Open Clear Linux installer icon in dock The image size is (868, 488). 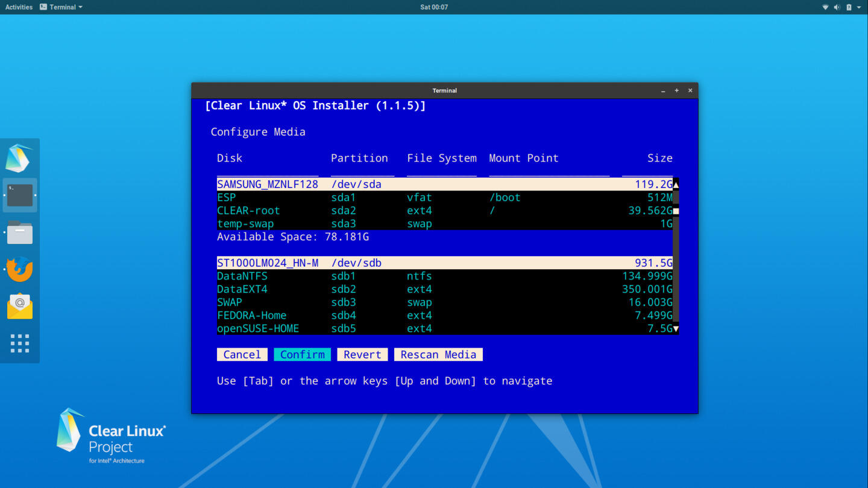click(x=19, y=158)
